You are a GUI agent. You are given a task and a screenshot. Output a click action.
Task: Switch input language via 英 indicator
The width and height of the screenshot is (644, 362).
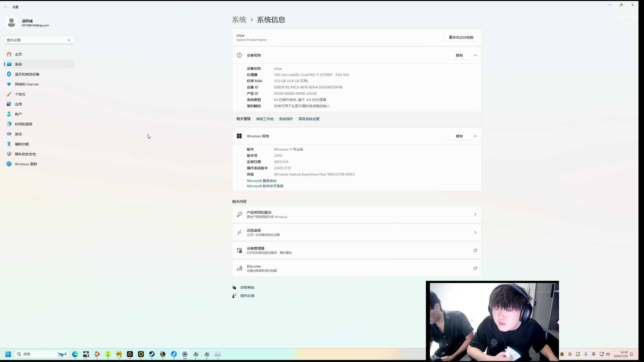coord(594,354)
